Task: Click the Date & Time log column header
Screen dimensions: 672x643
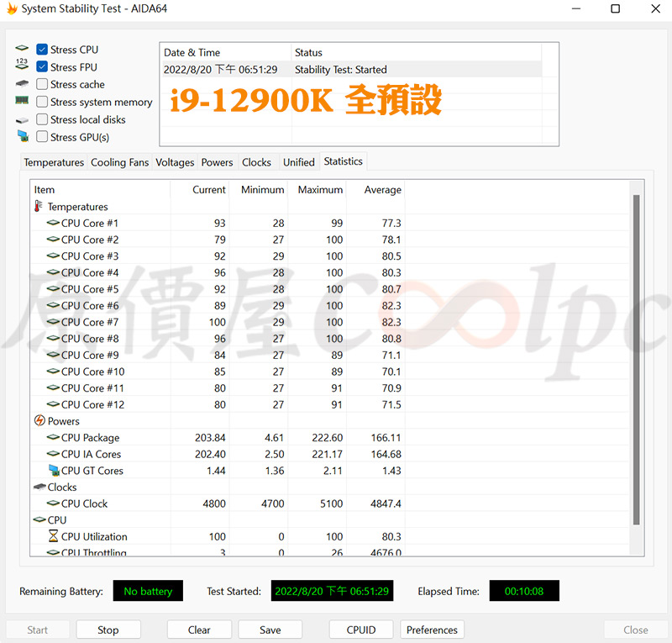Action: 226,52
